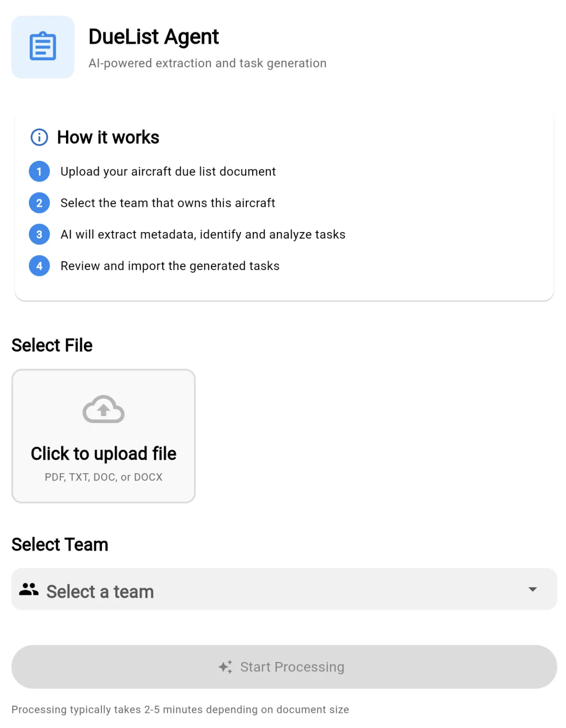Click the people icon in team selector

pos(29,589)
